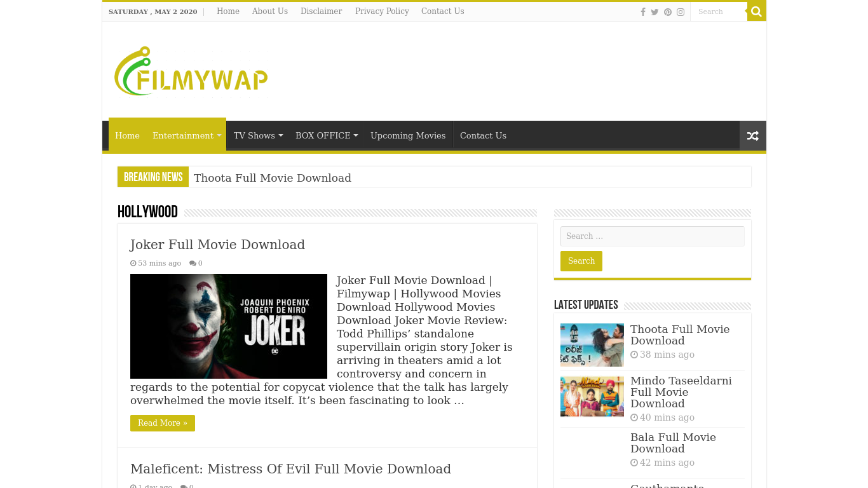Image resolution: width=868 pixels, height=488 pixels.
Task: Open Thoota Full Movie Download sidebar link
Action: pos(680,335)
